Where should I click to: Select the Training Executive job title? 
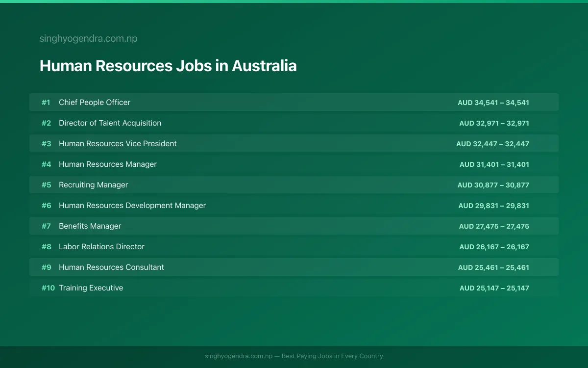tap(91, 288)
